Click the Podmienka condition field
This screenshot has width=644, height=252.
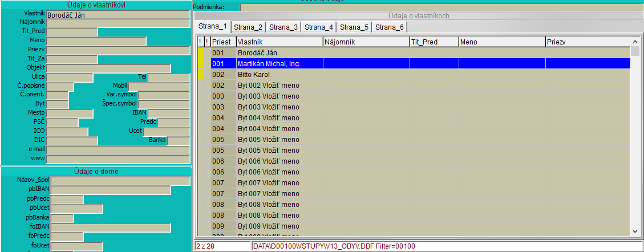click(442, 7)
